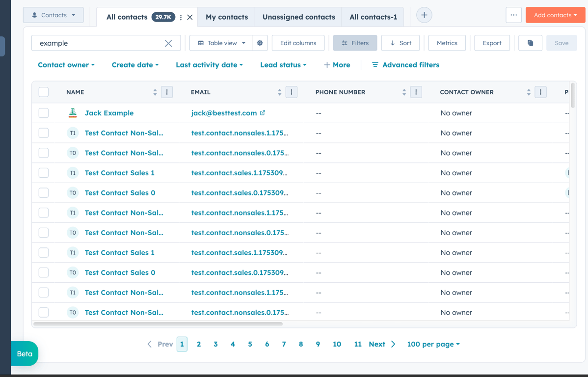Viewport: 588px width, 377px height.
Task: Click the vertical table scrollbar
Action: [573, 95]
